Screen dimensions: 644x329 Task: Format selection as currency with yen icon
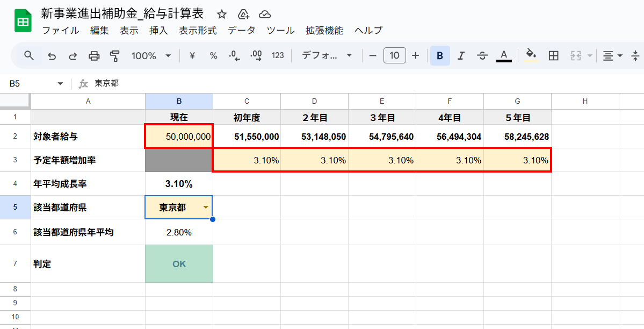click(x=192, y=55)
